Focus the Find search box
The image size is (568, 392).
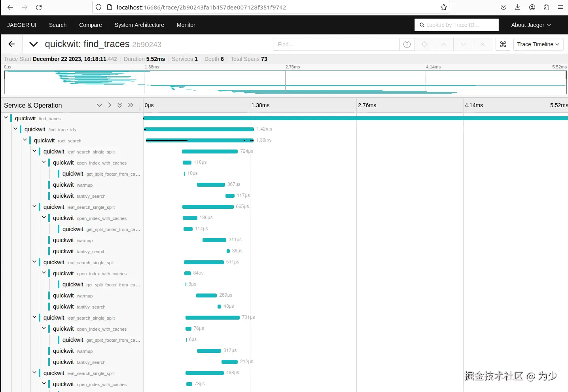click(336, 44)
